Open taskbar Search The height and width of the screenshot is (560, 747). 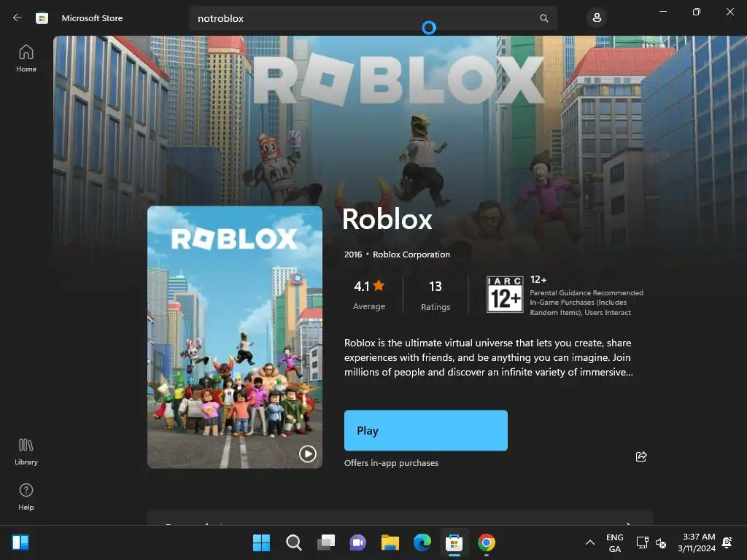pyautogui.click(x=293, y=542)
